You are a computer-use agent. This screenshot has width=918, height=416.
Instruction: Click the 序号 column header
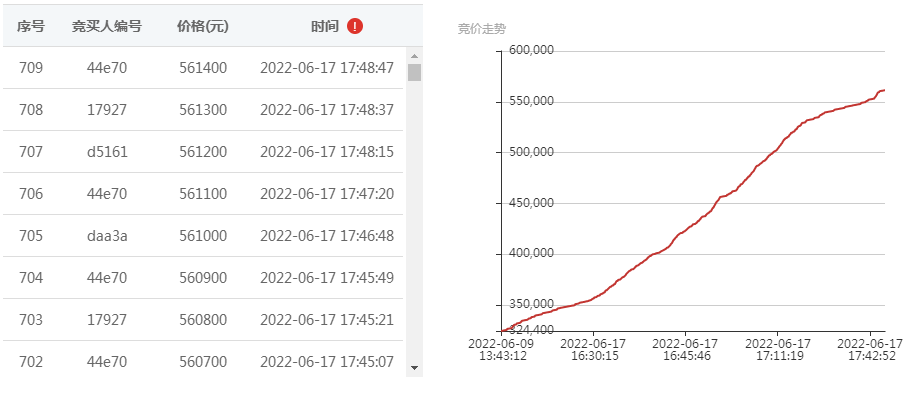pyautogui.click(x=30, y=26)
